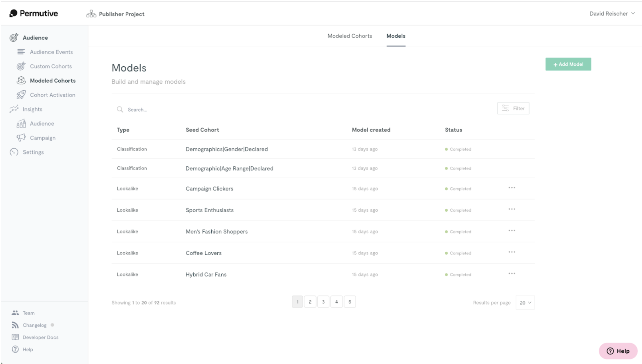The width and height of the screenshot is (642, 364).
Task: Select the Models tab
Action: click(396, 36)
